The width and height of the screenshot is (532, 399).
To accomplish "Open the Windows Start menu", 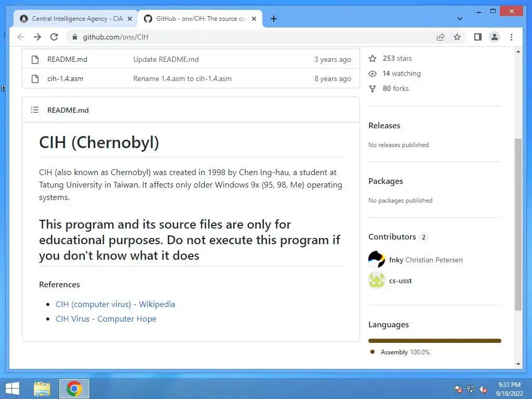I will click(x=12, y=389).
